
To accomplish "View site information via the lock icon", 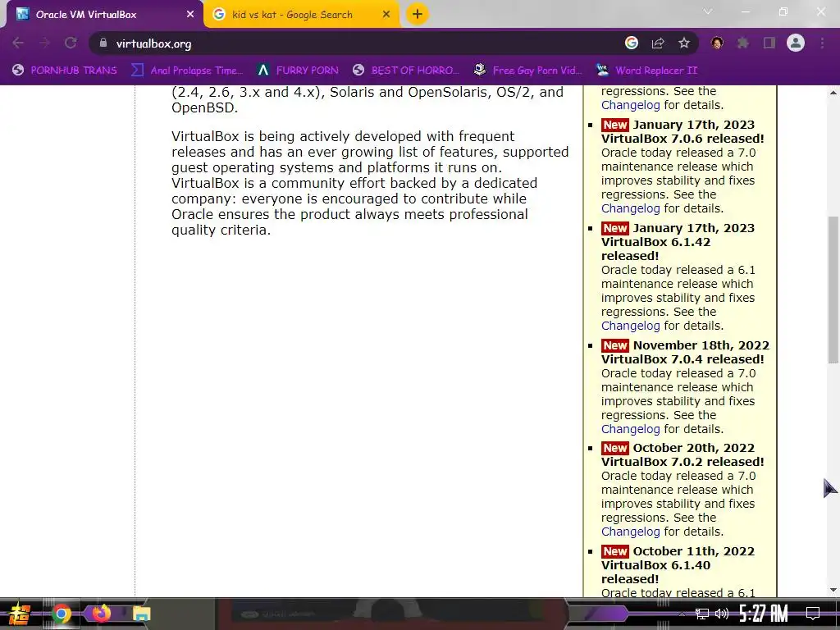I will 103,43.
